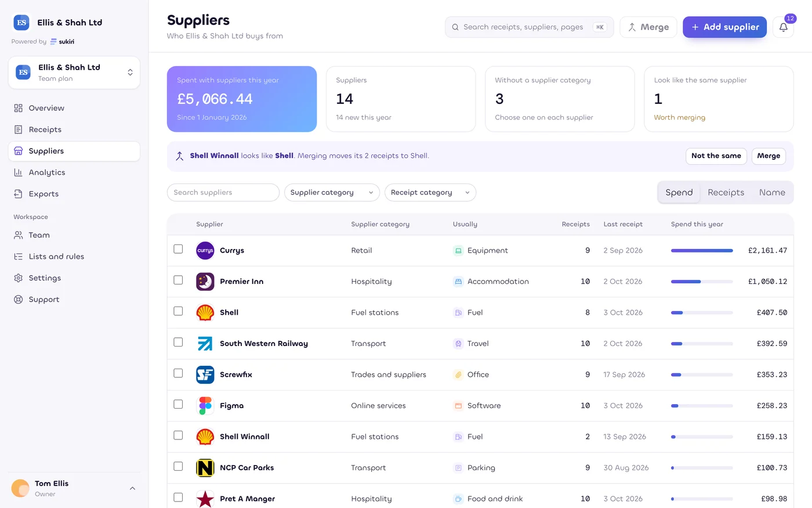Screen dimensions: 812x508
Task: Click the Shell Winnall row logo
Action: 205,437
